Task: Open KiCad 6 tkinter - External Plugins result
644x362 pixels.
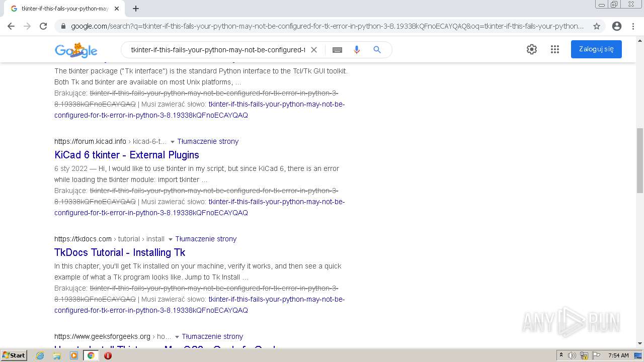Action: [x=127, y=155]
